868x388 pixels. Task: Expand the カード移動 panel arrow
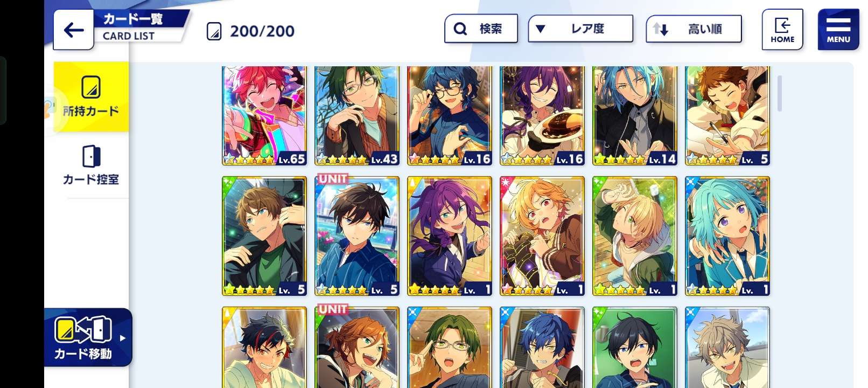click(x=123, y=338)
